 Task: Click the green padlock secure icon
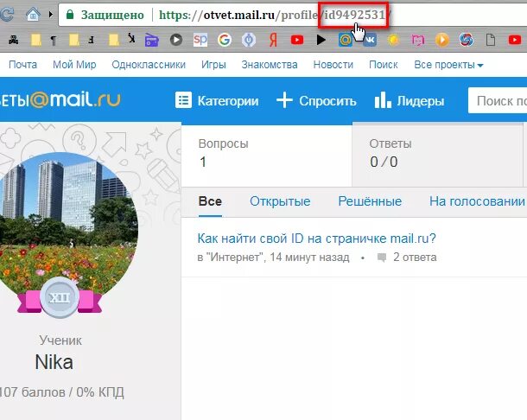click(70, 15)
